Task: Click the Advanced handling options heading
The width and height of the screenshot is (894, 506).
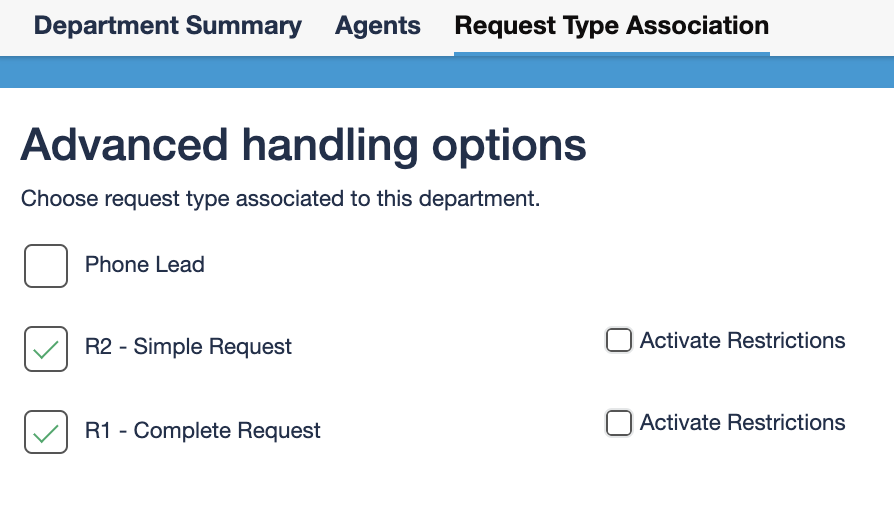Action: pos(303,146)
